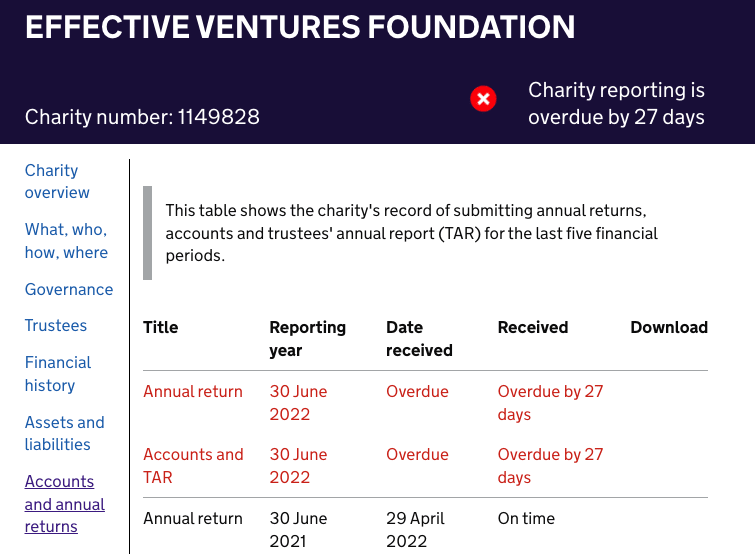Click the Reporting year column header
The image size is (755, 554).
pyautogui.click(x=307, y=338)
